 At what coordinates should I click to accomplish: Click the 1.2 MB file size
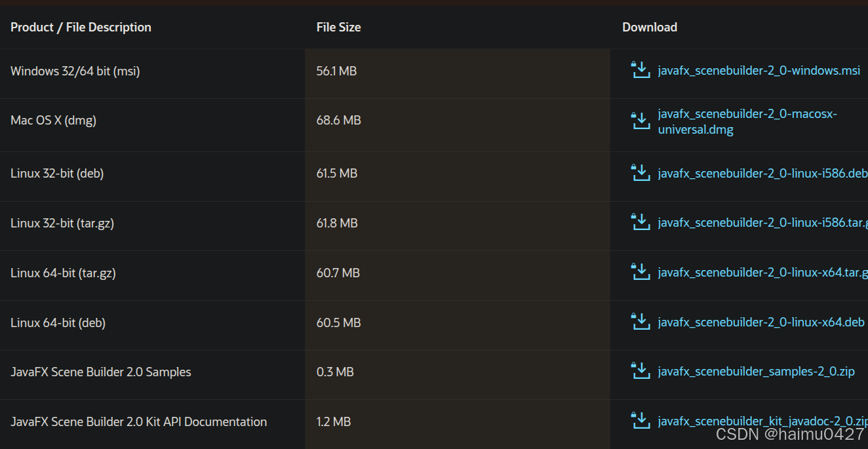coord(334,422)
